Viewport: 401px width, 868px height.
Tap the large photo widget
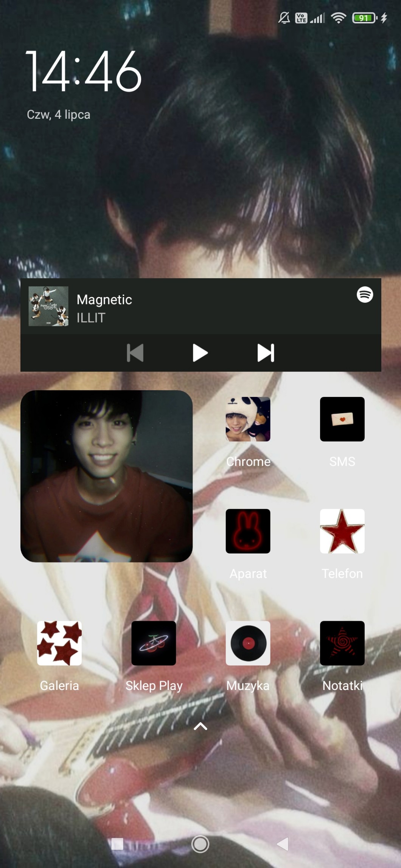[106, 476]
